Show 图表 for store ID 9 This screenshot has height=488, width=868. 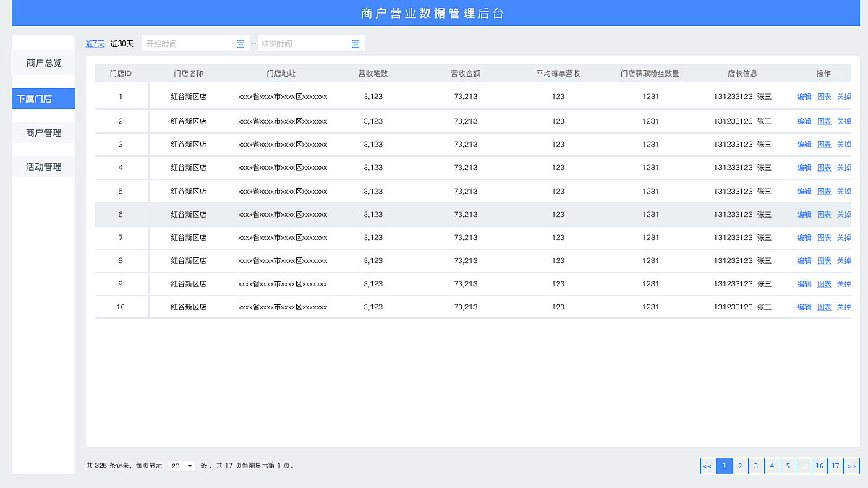(825, 284)
